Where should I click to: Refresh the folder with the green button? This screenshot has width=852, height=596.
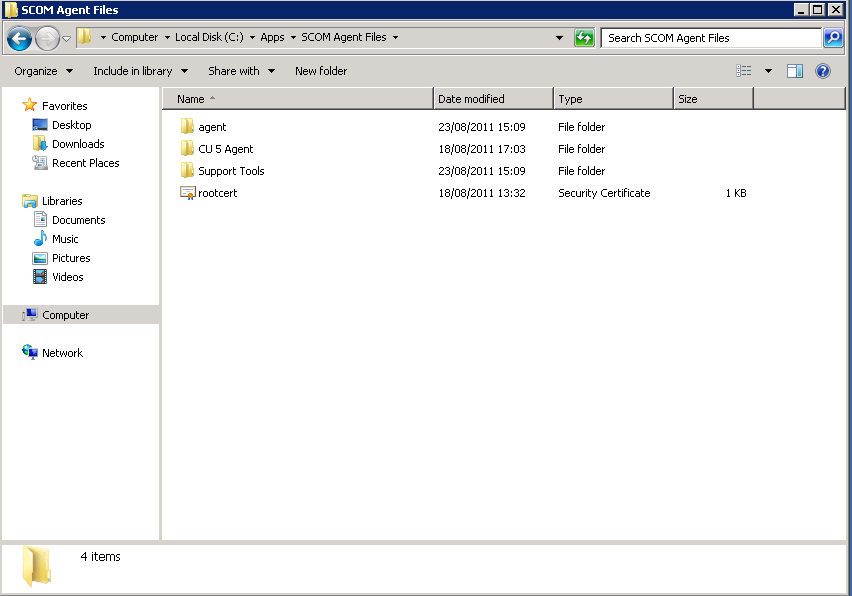(x=584, y=38)
